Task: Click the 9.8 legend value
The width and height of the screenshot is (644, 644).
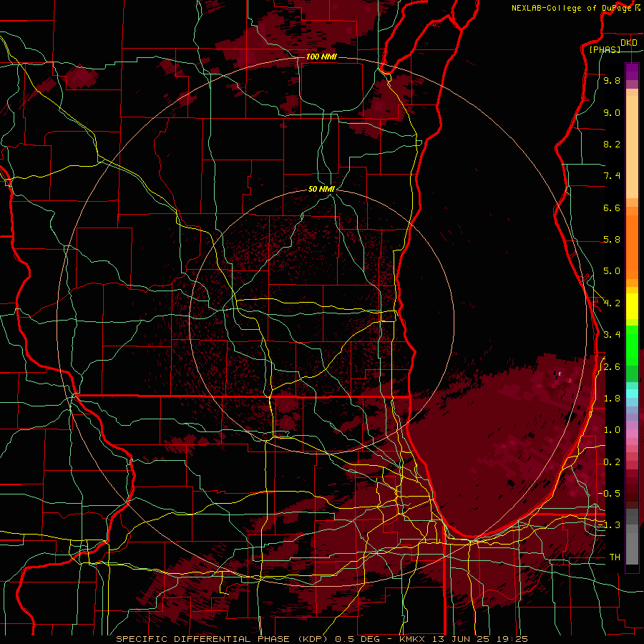Action: coord(612,80)
